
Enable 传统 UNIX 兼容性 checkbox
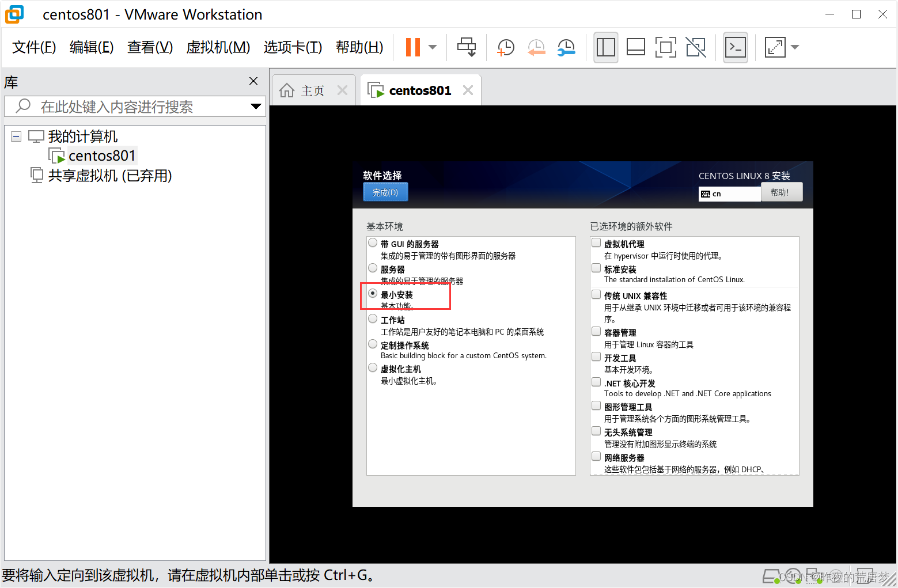click(x=597, y=295)
